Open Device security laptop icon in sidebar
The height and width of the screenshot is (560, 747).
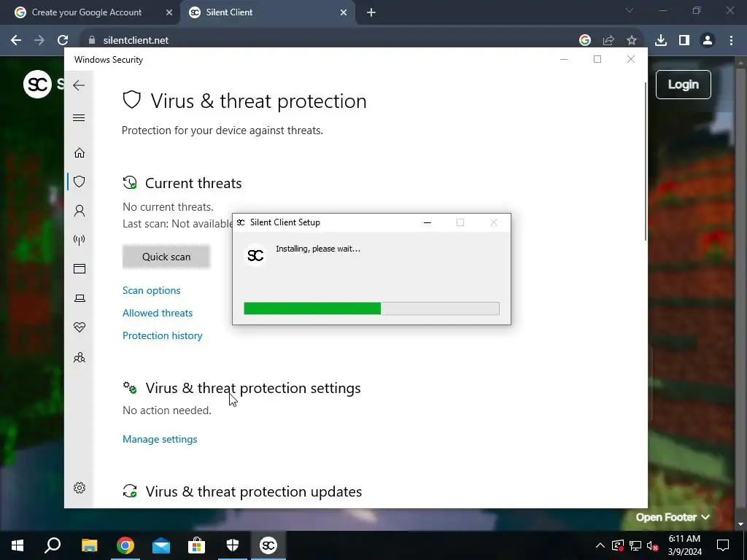pyautogui.click(x=80, y=298)
